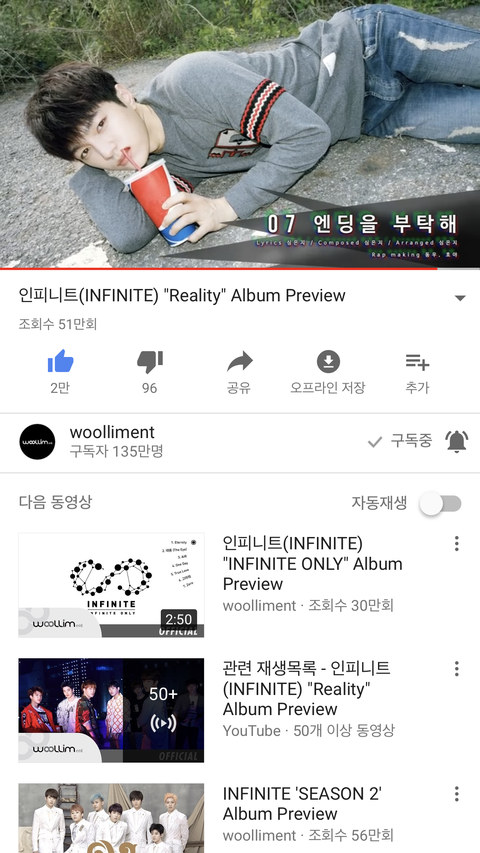Seek using the red video progress bar

coord(240,268)
